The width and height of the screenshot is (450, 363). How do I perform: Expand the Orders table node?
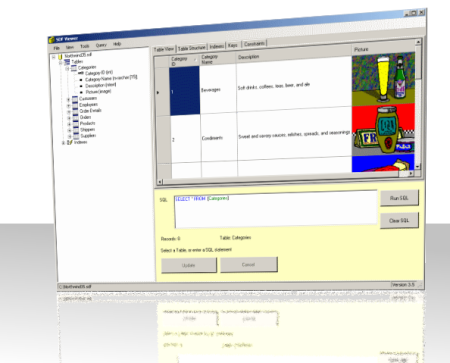[69, 118]
